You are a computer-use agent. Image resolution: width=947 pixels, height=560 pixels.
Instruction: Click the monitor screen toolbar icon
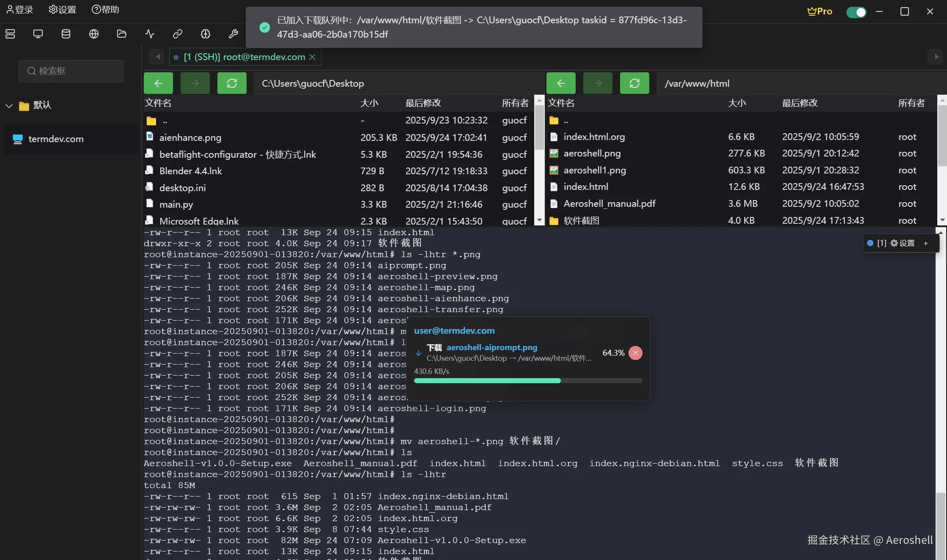(38, 34)
